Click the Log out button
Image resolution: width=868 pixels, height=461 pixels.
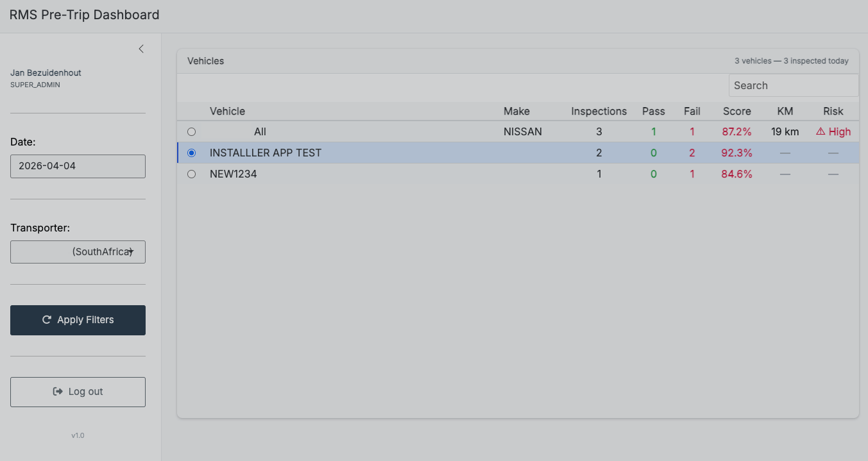pyautogui.click(x=78, y=392)
